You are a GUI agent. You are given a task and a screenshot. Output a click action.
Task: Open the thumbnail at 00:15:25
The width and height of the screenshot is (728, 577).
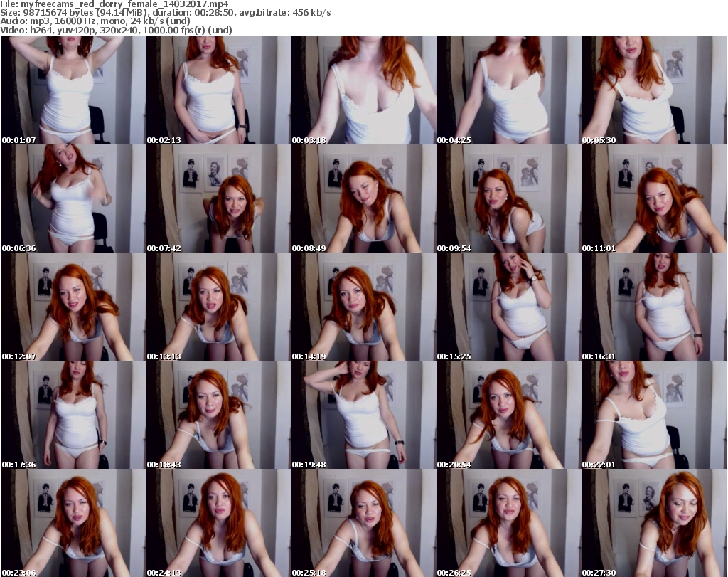point(508,307)
